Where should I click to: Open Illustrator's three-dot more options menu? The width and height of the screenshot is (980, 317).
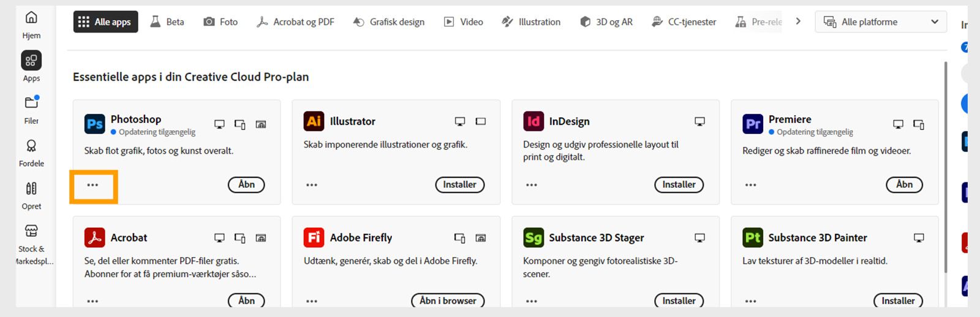[312, 185]
